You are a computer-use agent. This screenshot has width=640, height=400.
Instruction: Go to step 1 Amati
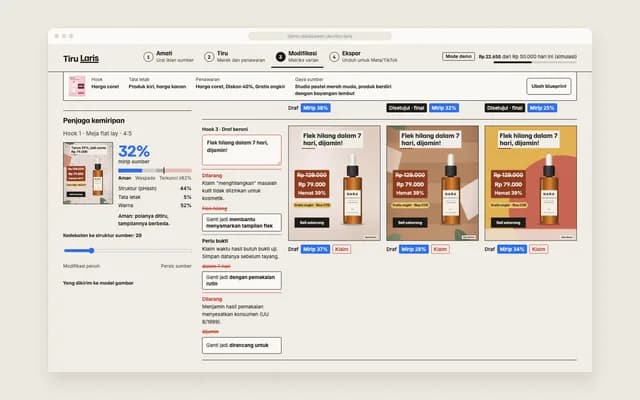point(169,57)
